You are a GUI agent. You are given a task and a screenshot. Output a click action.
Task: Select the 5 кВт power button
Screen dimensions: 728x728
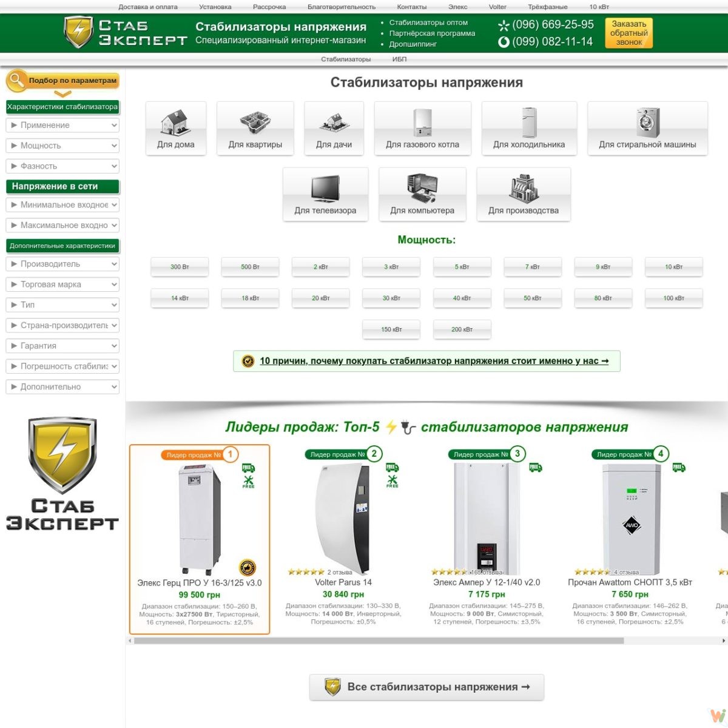point(462,267)
